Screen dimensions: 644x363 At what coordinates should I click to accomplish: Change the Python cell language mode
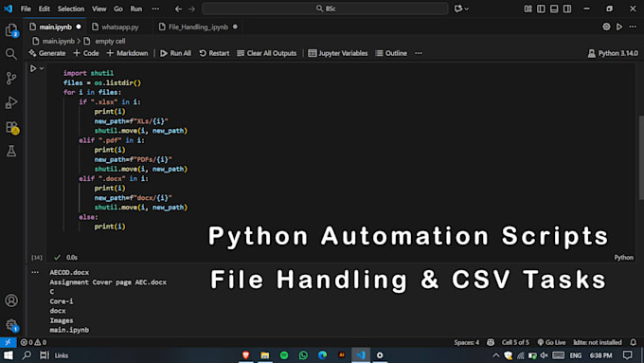click(x=623, y=258)
